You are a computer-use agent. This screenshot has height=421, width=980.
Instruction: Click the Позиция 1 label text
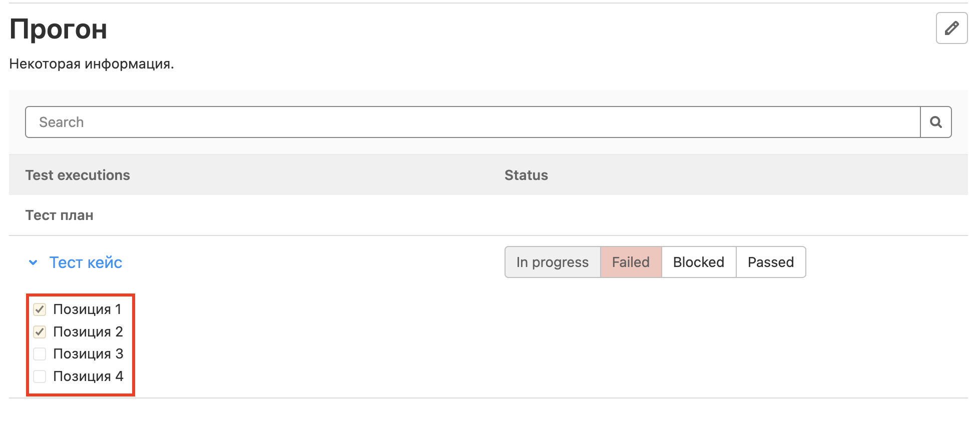coord(87,309)
